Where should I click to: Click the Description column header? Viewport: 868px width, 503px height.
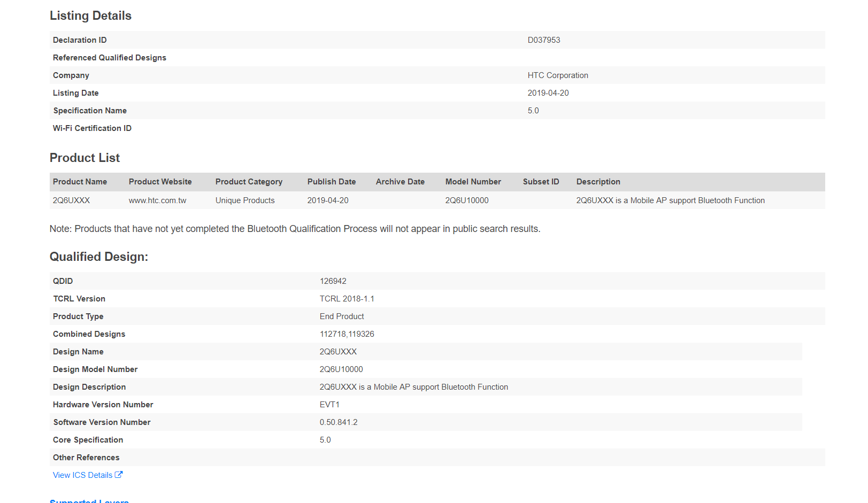tap(598, 182)
